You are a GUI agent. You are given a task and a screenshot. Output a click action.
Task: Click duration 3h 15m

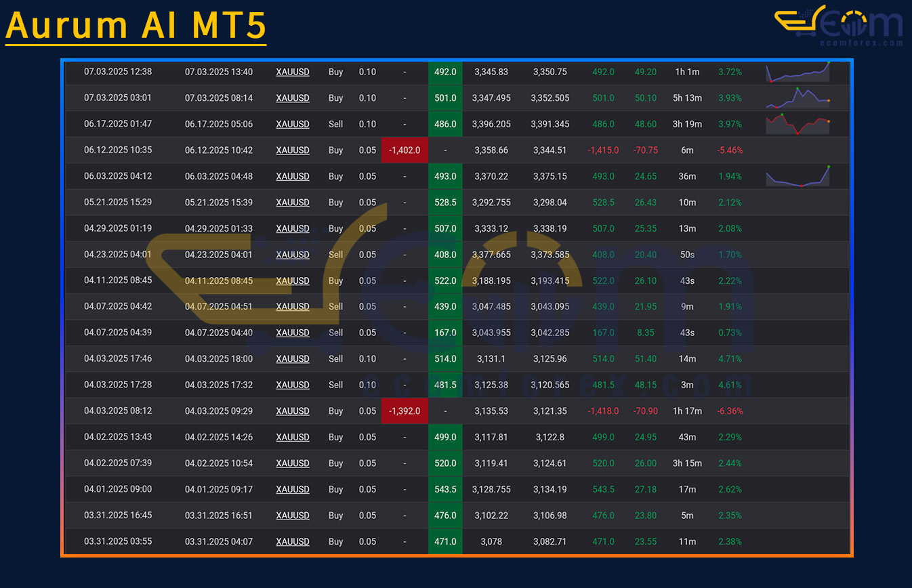(x=687, y=463)
